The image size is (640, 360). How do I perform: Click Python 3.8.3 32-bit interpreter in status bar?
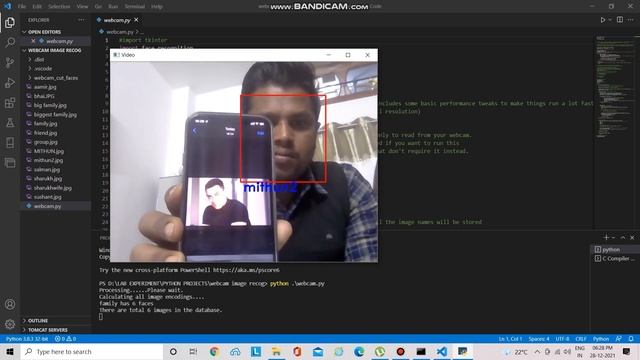pos(27,339)
